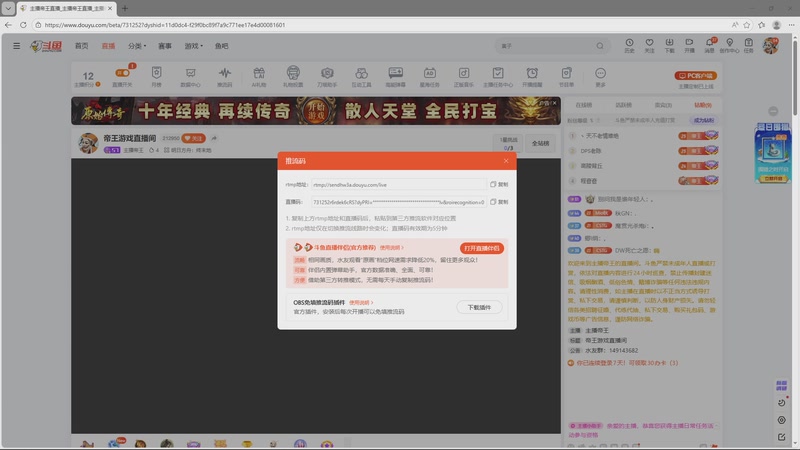
Task: Open a new browser tab
Action: [x=125, y=8]
